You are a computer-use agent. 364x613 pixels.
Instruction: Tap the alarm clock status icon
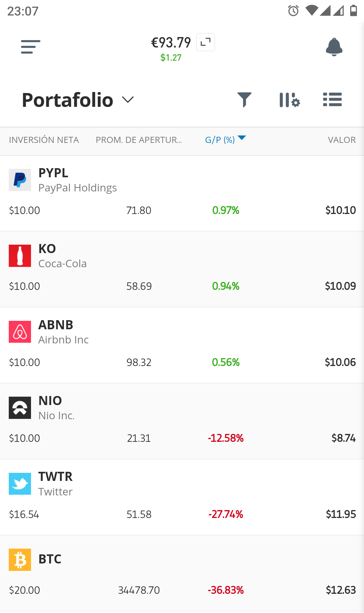pyautogui.click(x=294, y=11)
